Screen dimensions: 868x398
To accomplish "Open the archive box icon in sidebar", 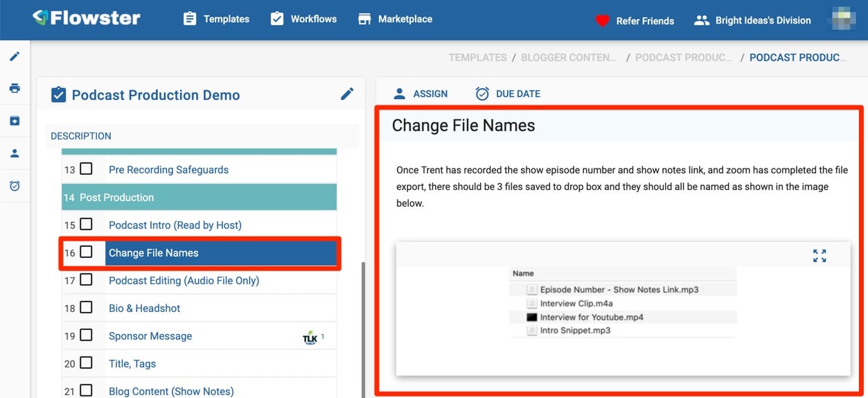I will click(x=15, y=121).
